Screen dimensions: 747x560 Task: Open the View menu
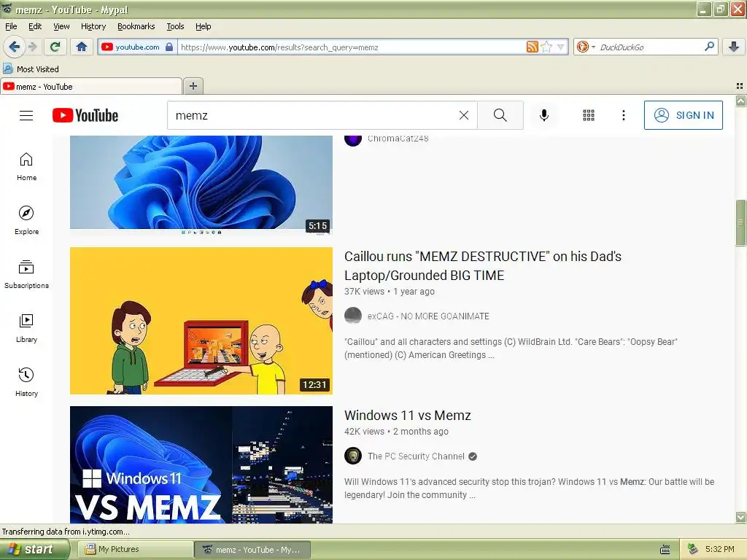coord(61,26)
